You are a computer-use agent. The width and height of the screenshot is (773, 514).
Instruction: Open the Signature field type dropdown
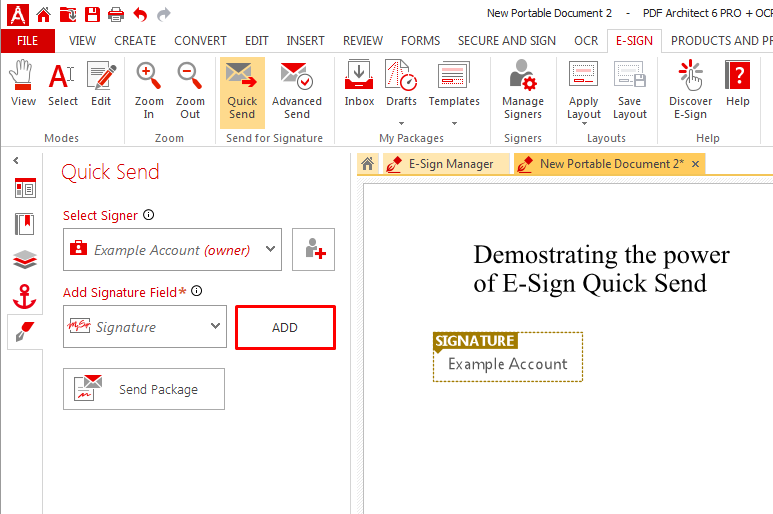pos(145,326)
